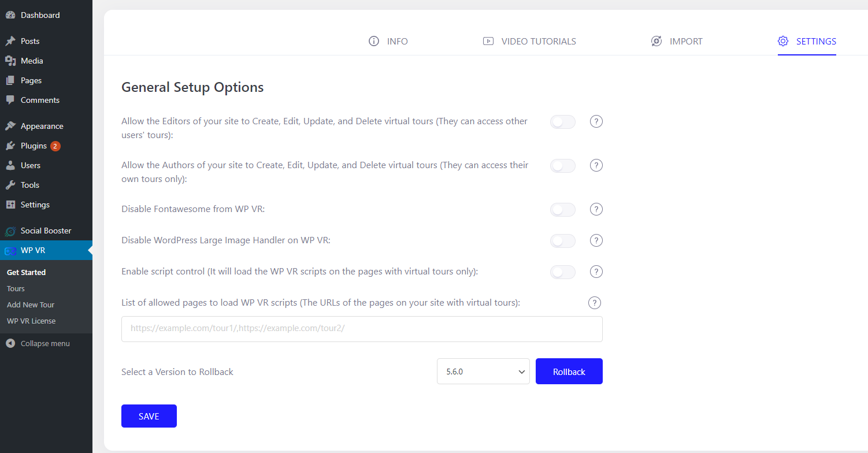Click the Comments bubble icon
This screenshot has height=453, width=868.
click(x=10, y=100)
